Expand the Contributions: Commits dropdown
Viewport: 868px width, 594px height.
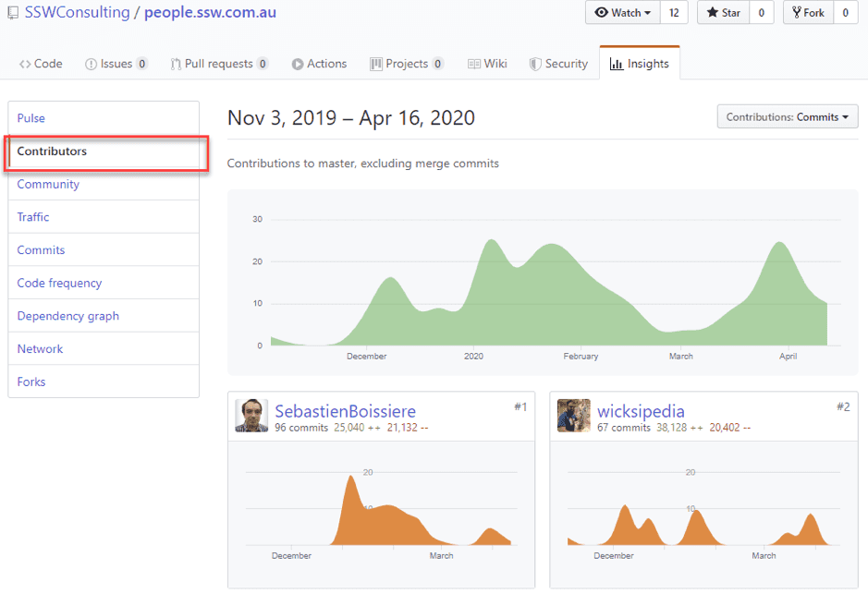tap(787, 117)
